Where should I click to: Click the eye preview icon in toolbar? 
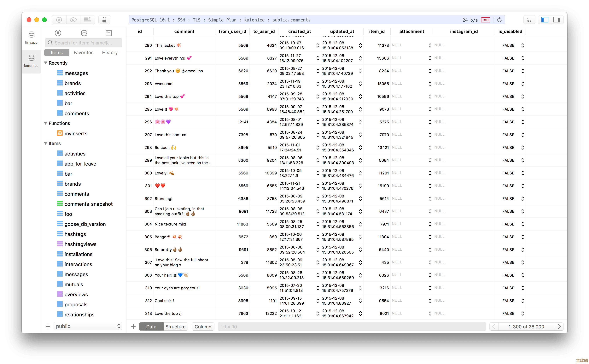[73, 20]
